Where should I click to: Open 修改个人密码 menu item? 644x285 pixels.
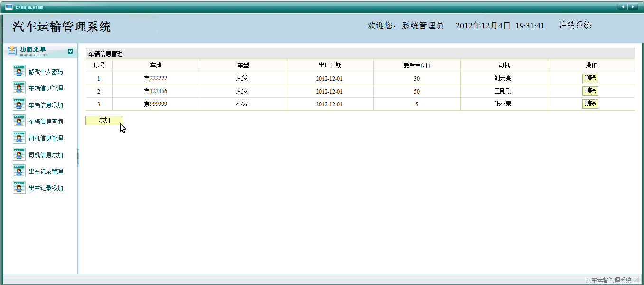pos(46,72)
